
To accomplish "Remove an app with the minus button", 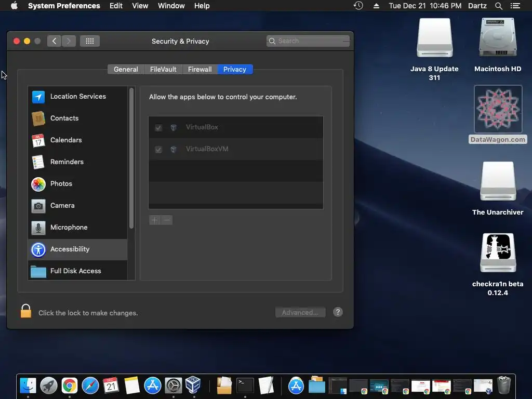I will click(x=167, y=220).
